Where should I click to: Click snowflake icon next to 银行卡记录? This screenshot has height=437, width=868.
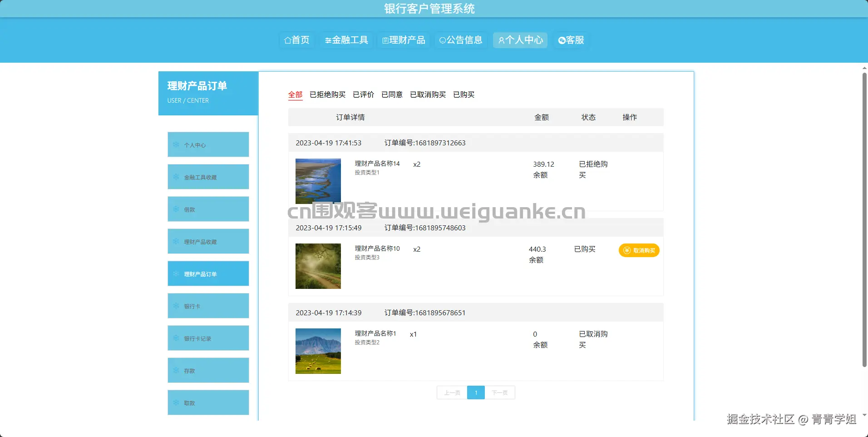coord(176,338)
